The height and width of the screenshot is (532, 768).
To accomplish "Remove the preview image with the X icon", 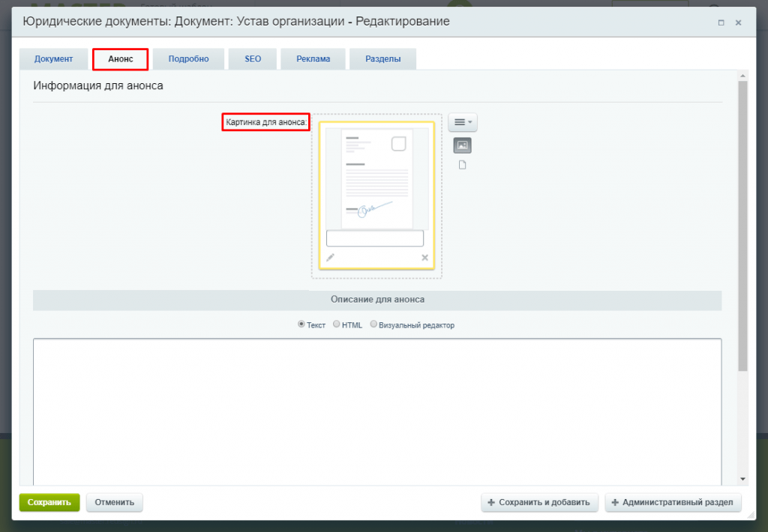I will pyautogui.click(x=424, y=258).
